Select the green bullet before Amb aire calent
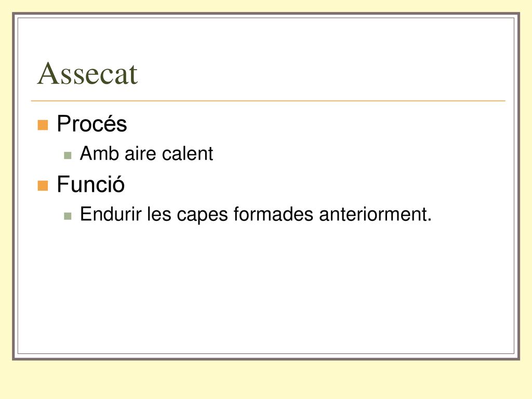This screenshot has width=532, height=399. click(68, 155)
